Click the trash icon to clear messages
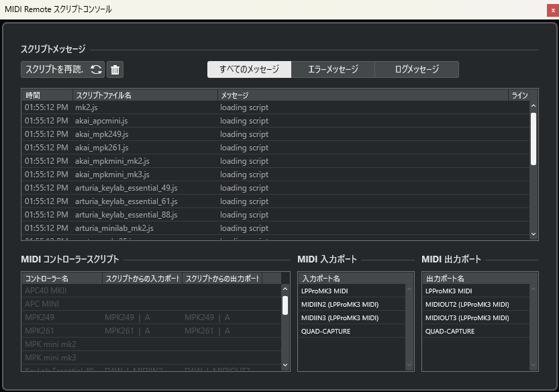Screen dimensions: 559x392 [x=115, y=69]
